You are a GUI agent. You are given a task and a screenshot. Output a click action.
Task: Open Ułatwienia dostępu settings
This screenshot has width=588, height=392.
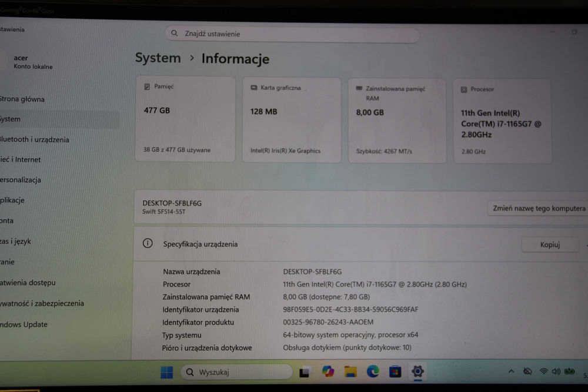pos(28,283)
